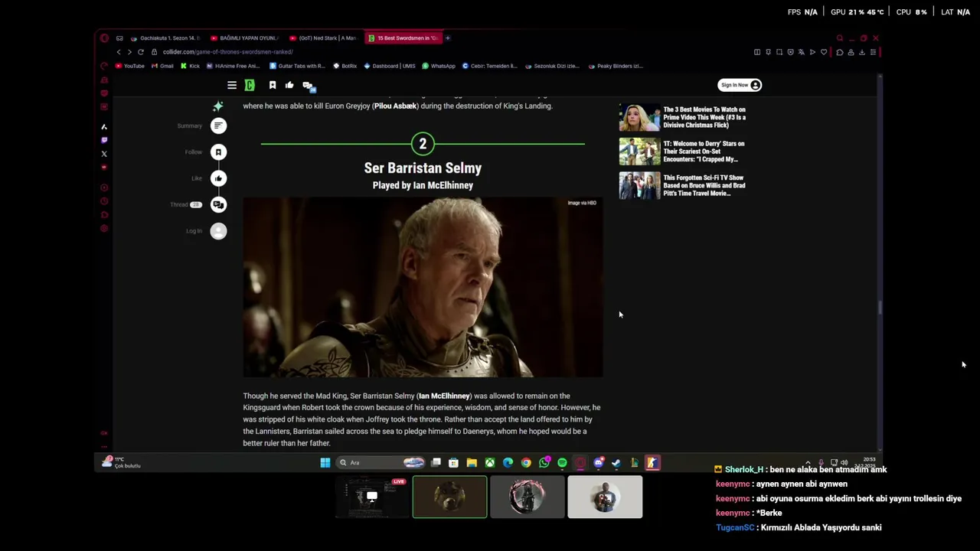This screenshot has height=551, width=980.
Task: Open a new browser tab
Action: 448,37
